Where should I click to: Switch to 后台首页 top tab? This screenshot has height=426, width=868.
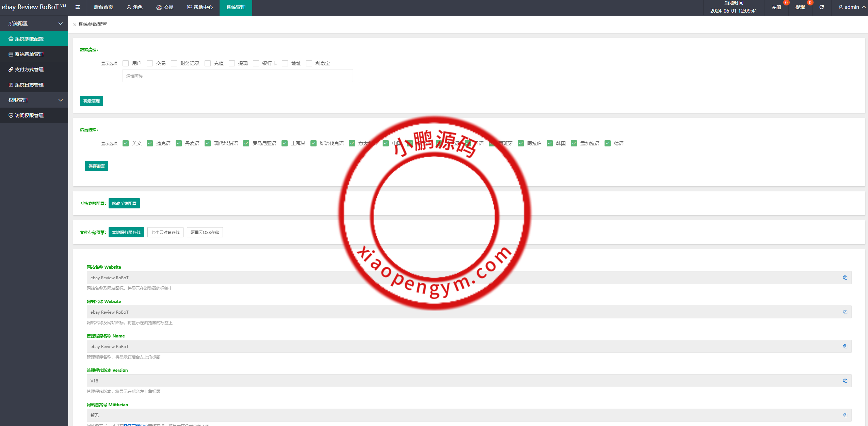coord(103,7)
